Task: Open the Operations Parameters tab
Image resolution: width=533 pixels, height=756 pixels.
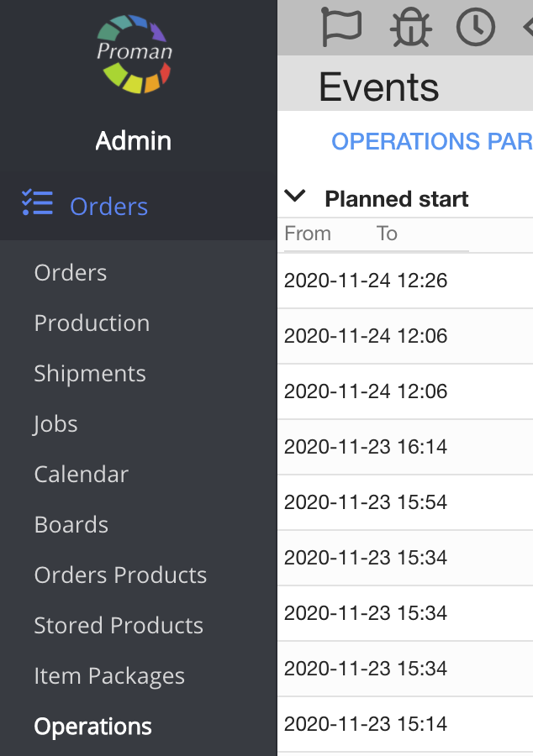Action: [431, 141]
